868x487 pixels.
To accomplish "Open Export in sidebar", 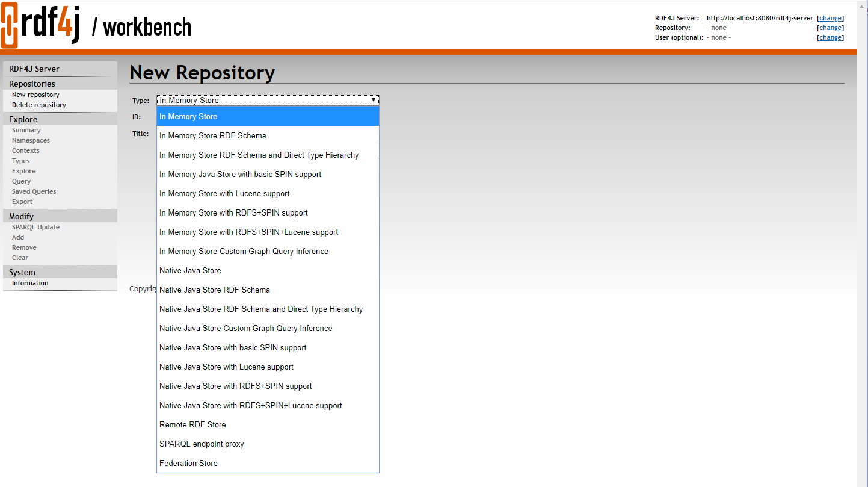I will pos(22,202).
